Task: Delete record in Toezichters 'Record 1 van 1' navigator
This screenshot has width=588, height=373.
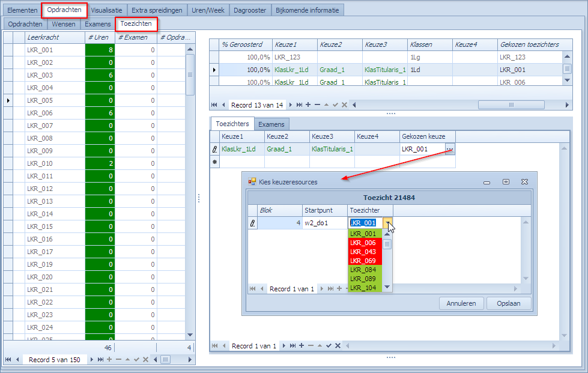Action: click(311, 345)
